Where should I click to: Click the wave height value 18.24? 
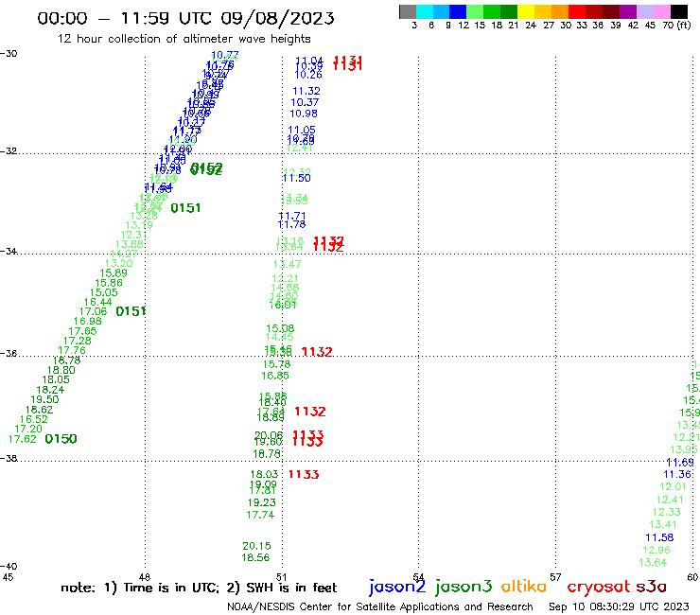pos(50,390)
